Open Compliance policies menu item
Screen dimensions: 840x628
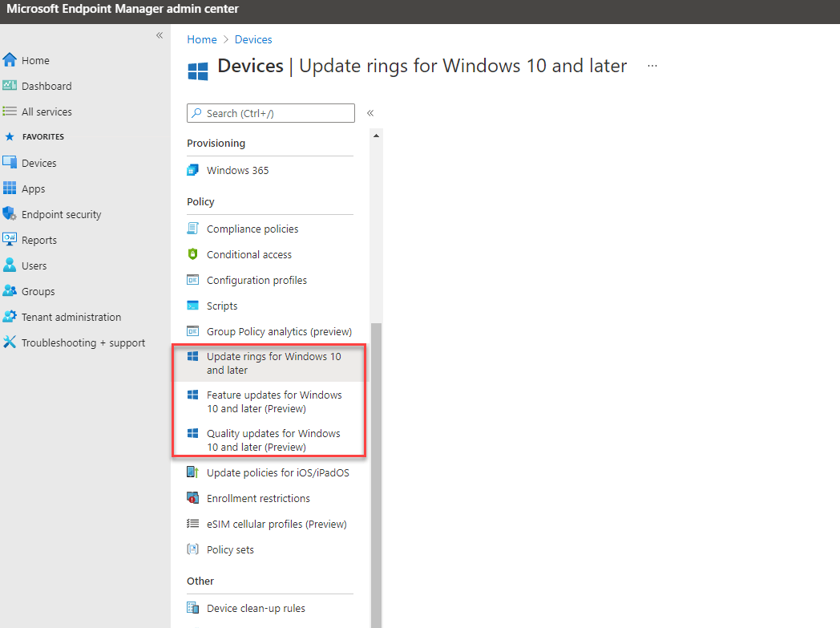click(252, 229)
